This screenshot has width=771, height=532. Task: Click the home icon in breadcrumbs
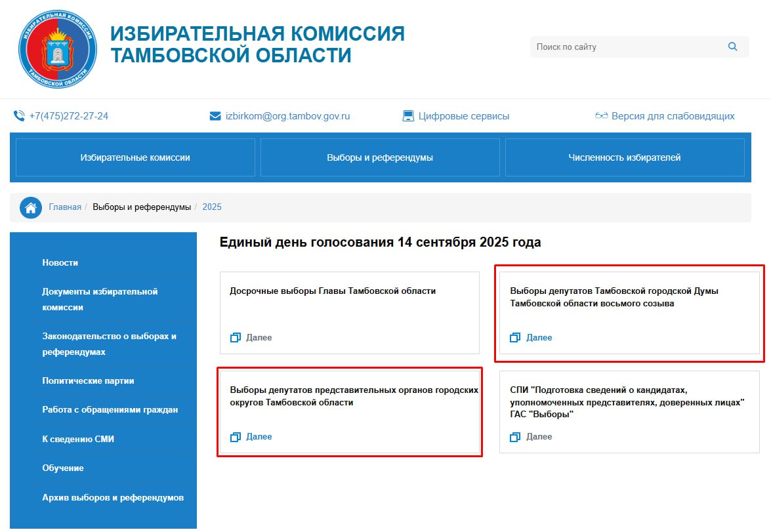point(30,207)
